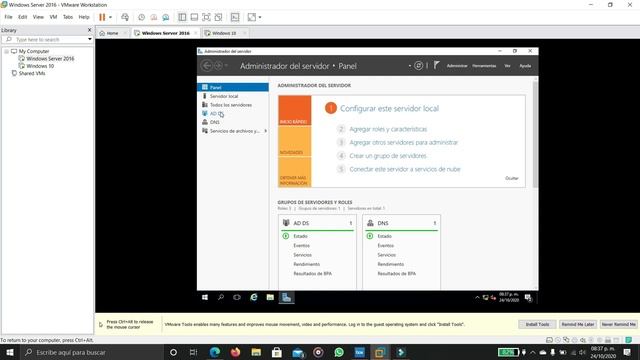640x360 pixels.
Task: Open the Administrar menu
Action: (457, 66)
